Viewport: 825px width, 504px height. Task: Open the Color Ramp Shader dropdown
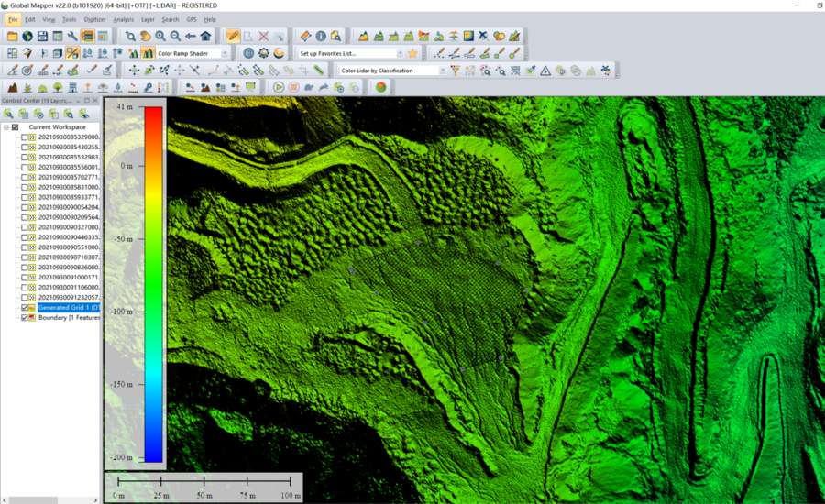point(225,54)
